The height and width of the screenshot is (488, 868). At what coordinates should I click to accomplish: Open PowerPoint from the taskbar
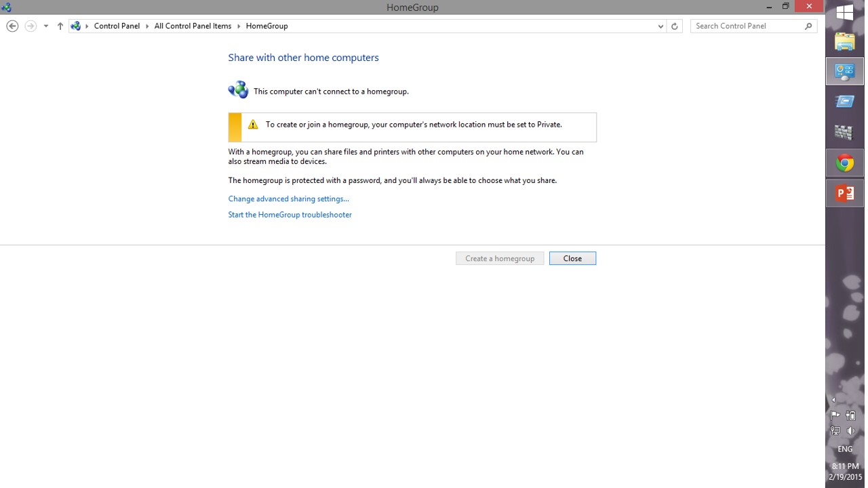point(844,194)
